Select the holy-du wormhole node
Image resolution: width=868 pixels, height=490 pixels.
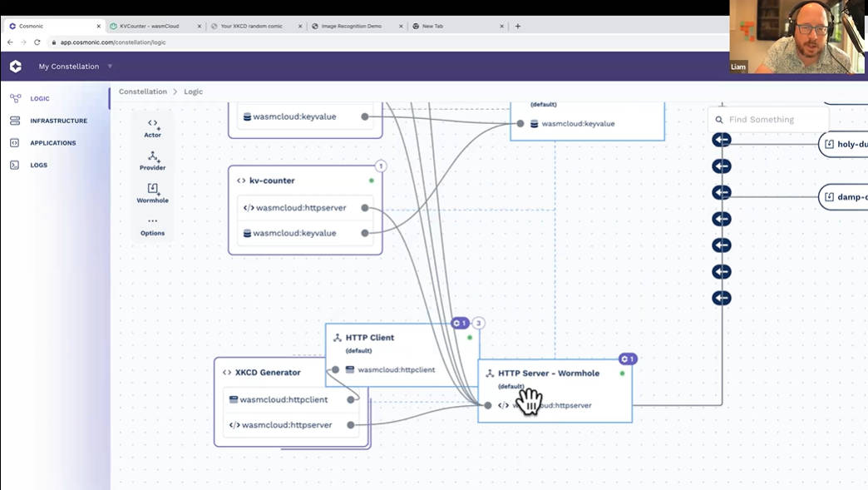click(x=843, y=145)
